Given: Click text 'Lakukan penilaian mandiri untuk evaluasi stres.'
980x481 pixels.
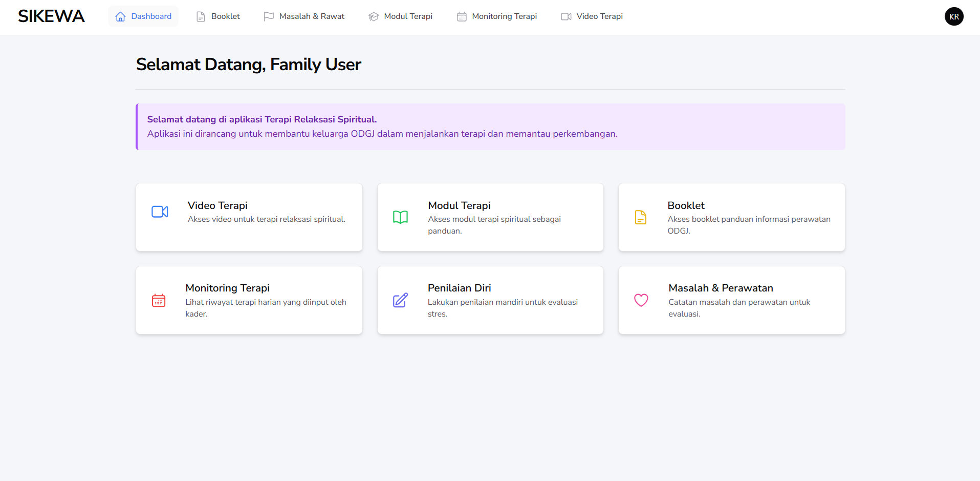Looking at the screenshot, I should coord(503,308).
